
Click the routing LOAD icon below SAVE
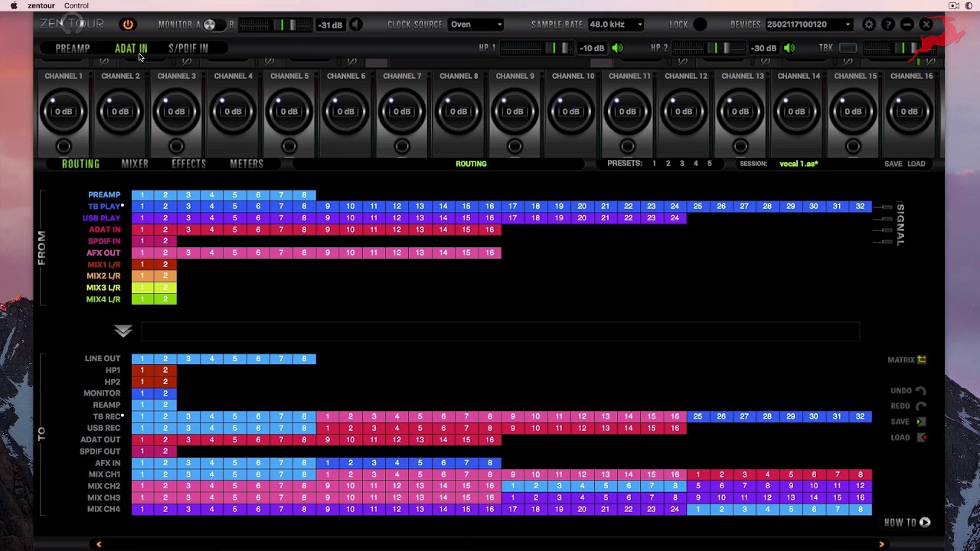tap(922, 438)
